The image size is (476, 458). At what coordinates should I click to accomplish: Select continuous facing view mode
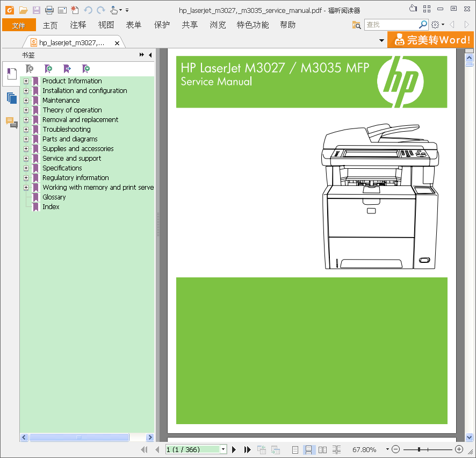click(336, 449)
